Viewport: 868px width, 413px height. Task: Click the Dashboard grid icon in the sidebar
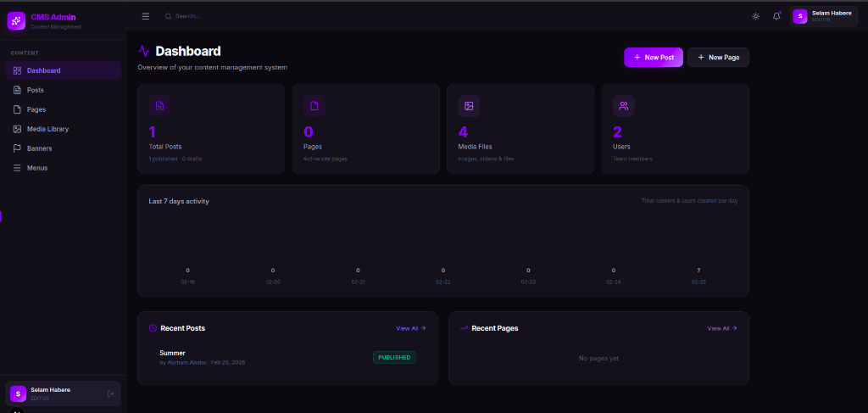[17, 71]
